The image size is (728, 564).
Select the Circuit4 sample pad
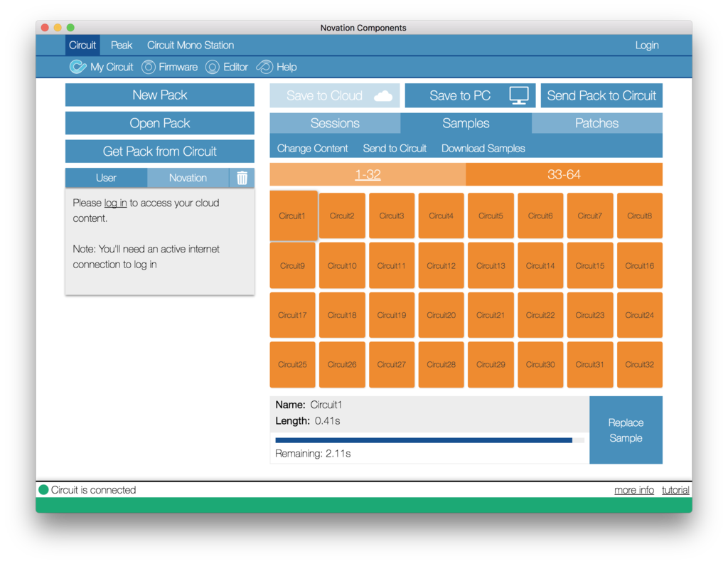[x=441, y=216]
